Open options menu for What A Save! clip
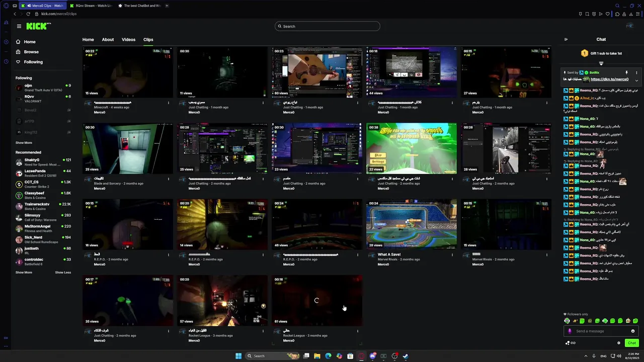The image size is (644, 362). click(x=452, y=254)
